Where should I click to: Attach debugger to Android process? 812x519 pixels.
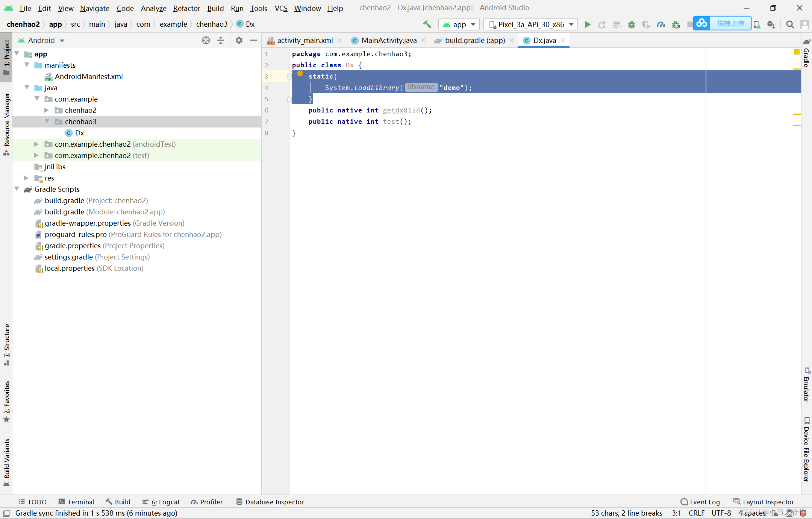pyautogui.click(x=676, y=24)
